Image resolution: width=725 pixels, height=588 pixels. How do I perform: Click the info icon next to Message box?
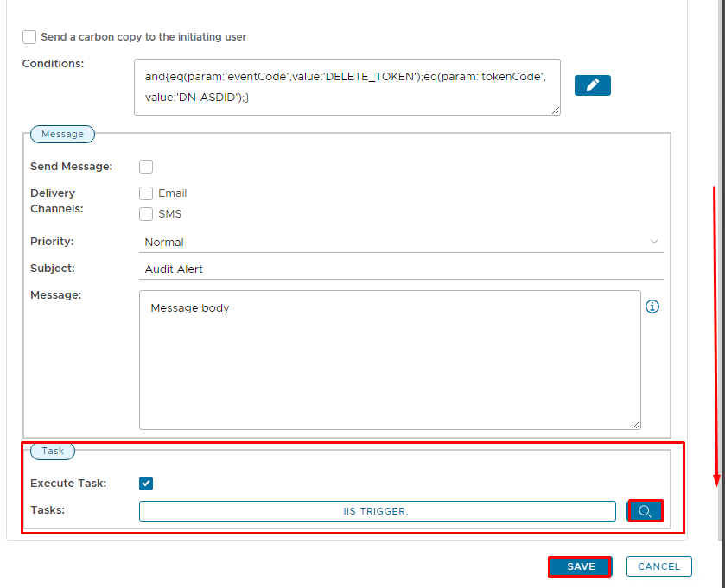(652, 307)
